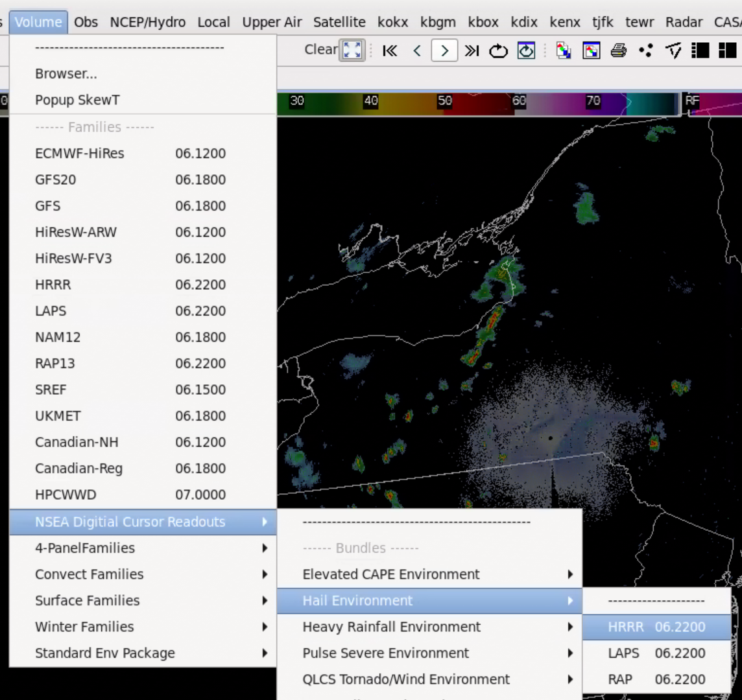Click the baselines drawing tool icon
The image size is (742, 700).
673,51
